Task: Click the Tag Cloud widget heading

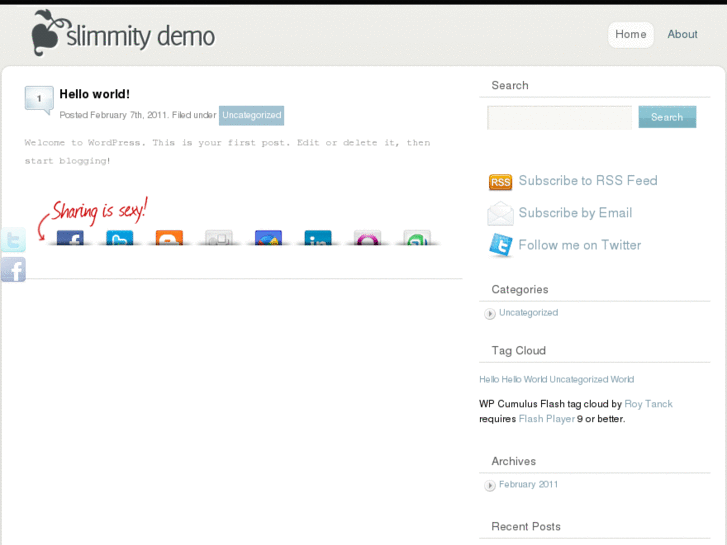Action: point(518,351)
